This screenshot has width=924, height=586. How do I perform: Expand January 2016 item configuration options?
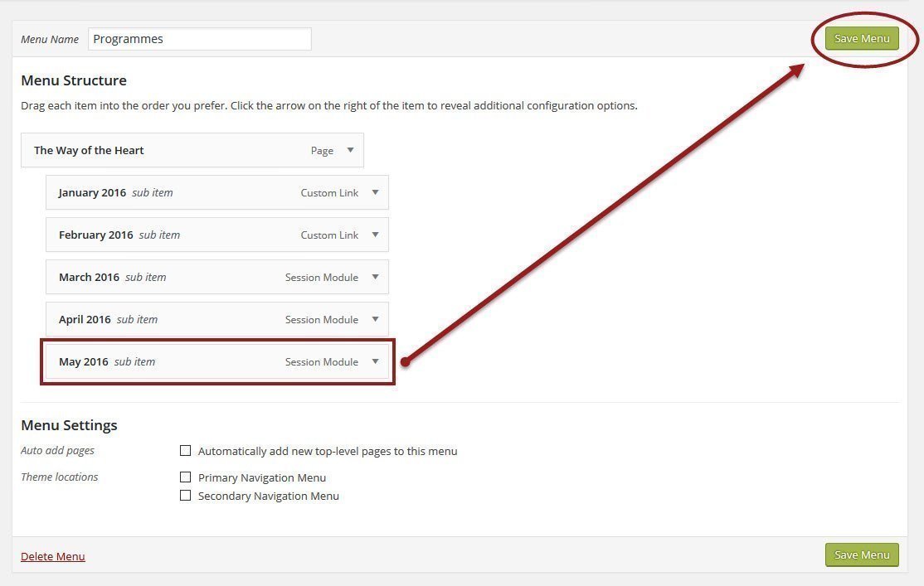375,192
